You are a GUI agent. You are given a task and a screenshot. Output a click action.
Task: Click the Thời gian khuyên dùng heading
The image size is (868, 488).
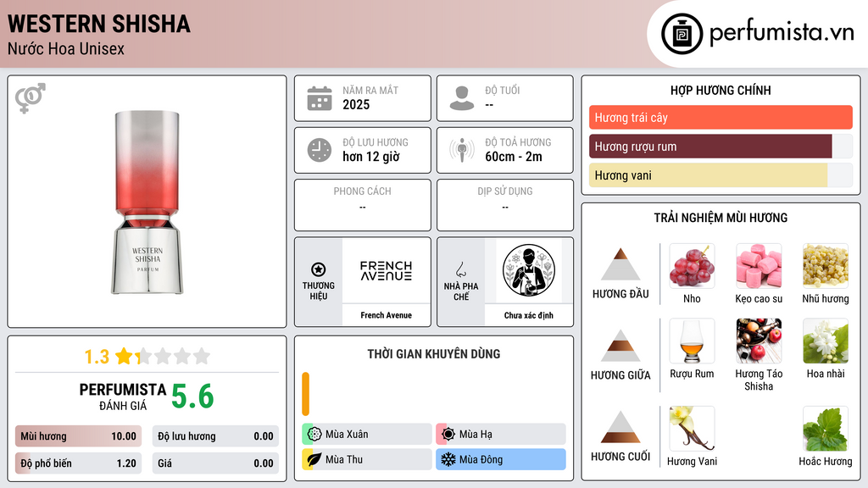[x=434, y=353]
